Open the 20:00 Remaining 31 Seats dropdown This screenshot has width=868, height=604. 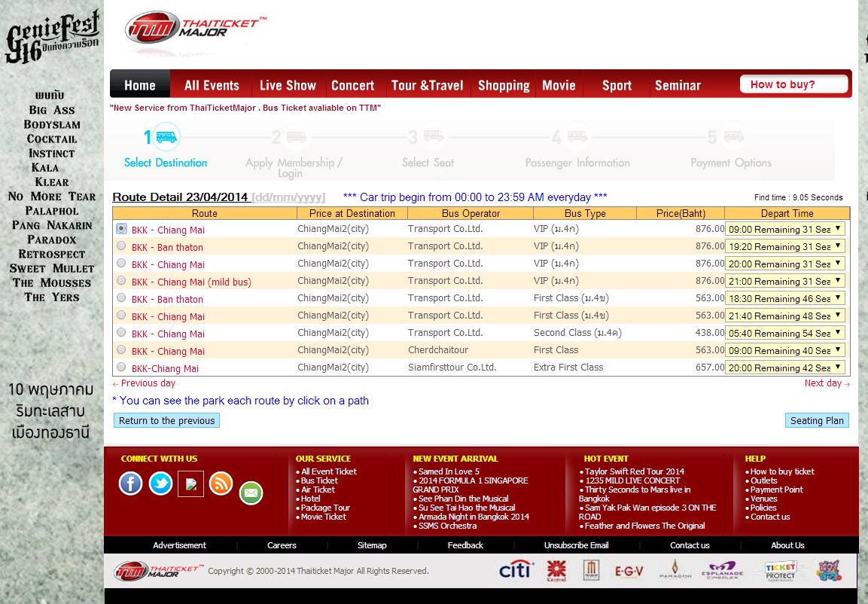(x=785, y=264)
